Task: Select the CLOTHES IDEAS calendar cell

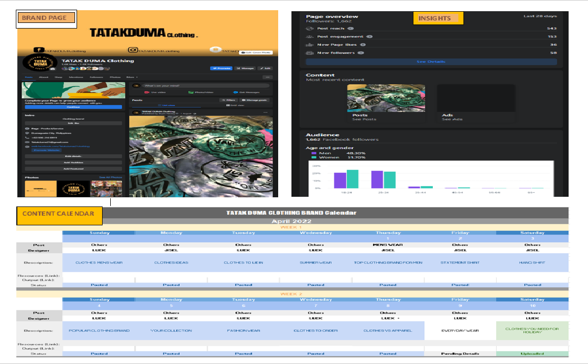Action: [x=171, y=263]
